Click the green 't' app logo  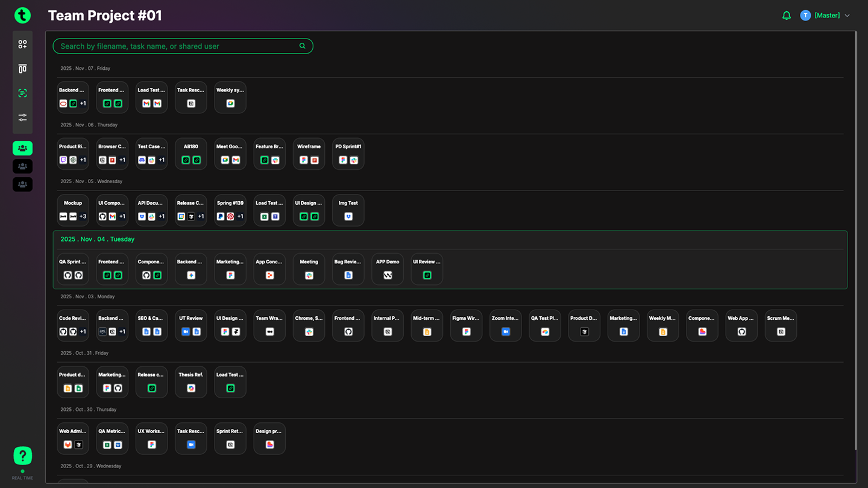click(x=22, y=16)
